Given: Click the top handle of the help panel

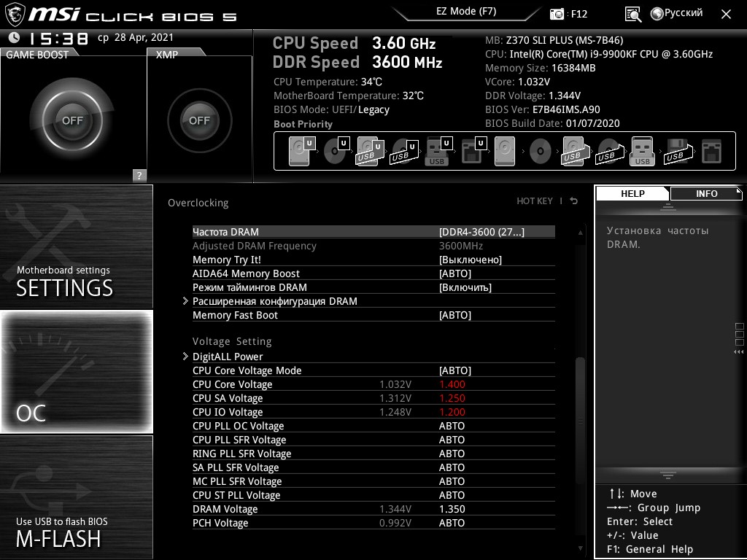Looking at the screenshot, I should click(668, 206).
